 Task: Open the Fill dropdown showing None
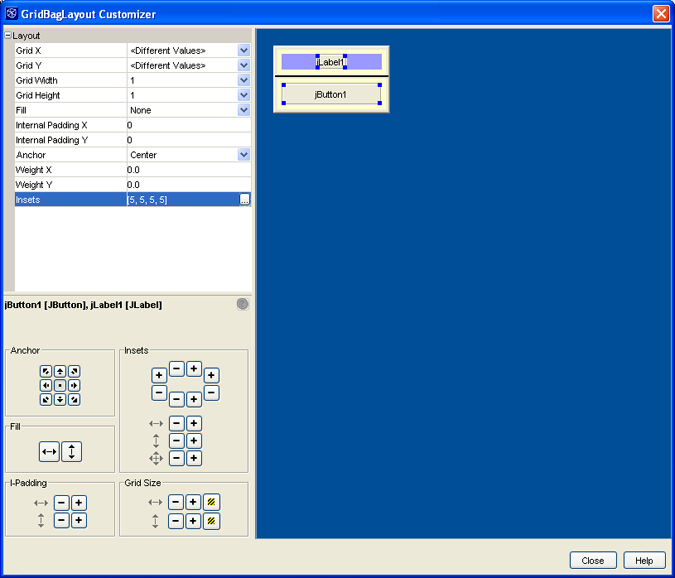point(243,110)
